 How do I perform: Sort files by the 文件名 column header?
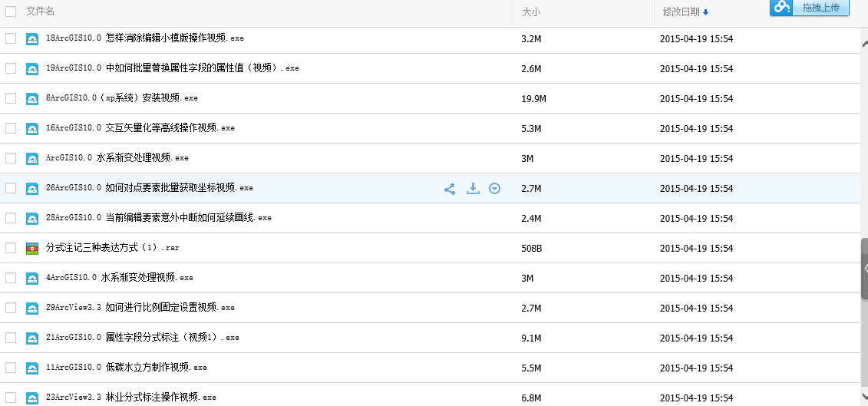(41, 11)
